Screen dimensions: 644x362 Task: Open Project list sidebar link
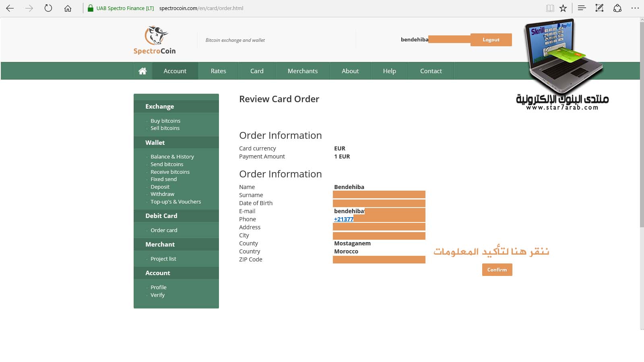tap(163, 259)
